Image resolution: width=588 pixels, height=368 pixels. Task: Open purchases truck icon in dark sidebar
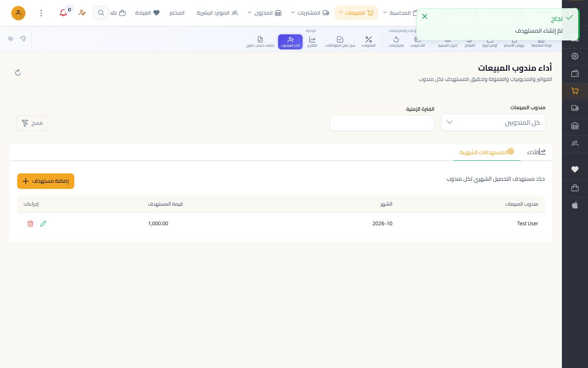[x=575, y=108]
